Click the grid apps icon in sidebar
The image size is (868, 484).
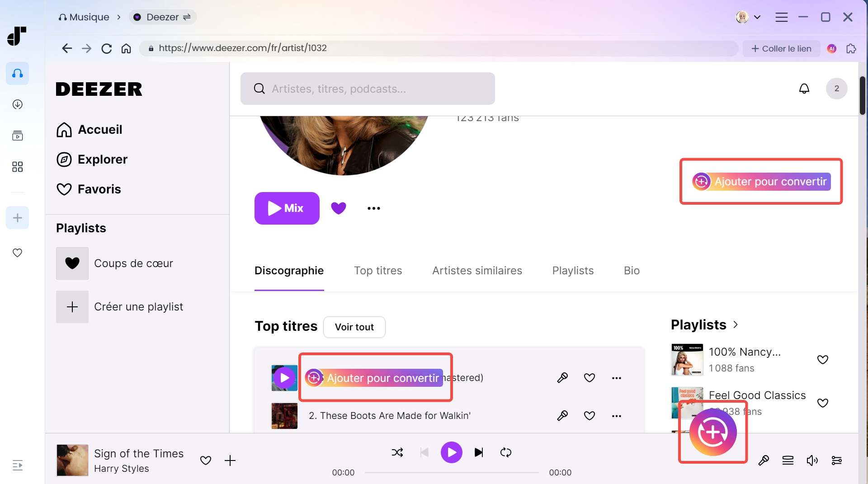pyautogui.click(x=17, y=167)
